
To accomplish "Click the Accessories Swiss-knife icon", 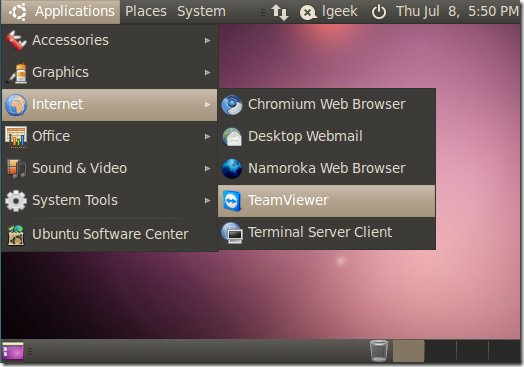I will 16,40.
